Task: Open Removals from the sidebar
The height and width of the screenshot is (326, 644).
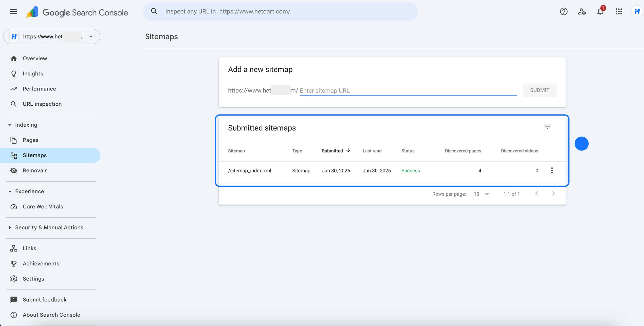Action: 35,170
